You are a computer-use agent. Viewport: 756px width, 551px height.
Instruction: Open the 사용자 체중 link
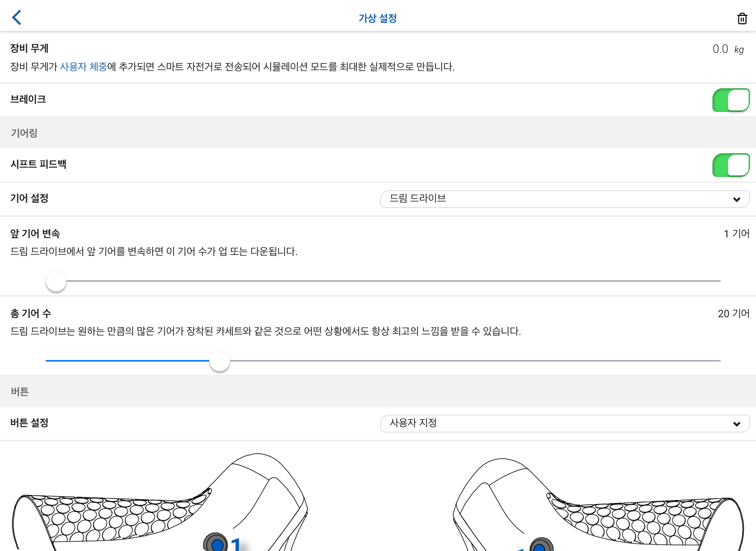click(x=83, y=67)
